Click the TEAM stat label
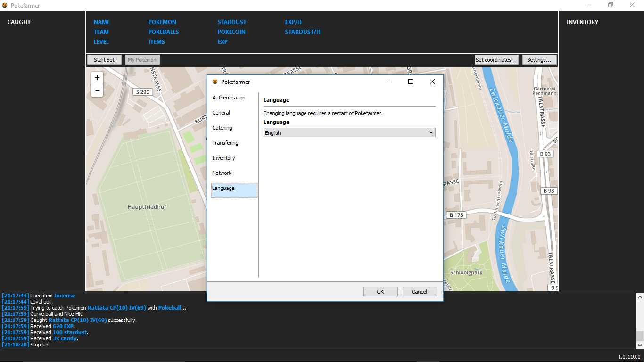This screenshot has width=644, height=362. click(101, 32)
